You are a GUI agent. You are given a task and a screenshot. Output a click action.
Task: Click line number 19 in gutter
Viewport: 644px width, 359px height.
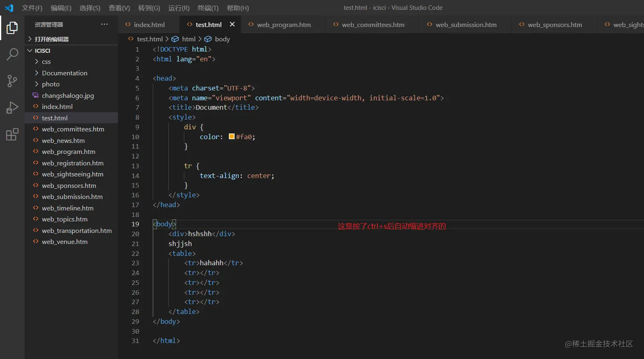135,224
